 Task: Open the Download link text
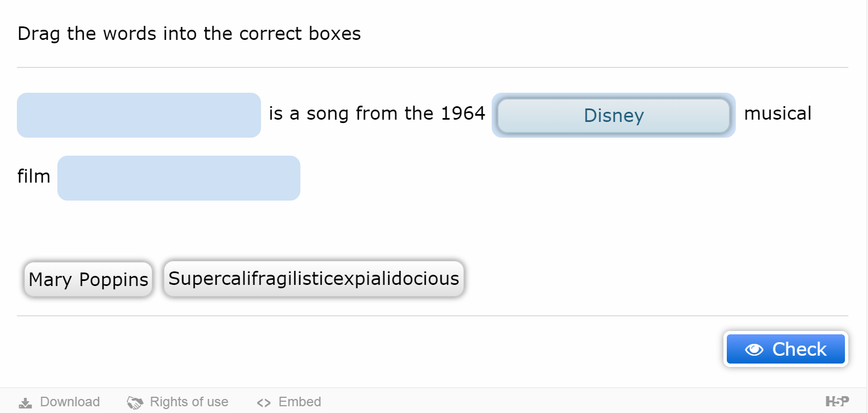click(x=70, y=402)
